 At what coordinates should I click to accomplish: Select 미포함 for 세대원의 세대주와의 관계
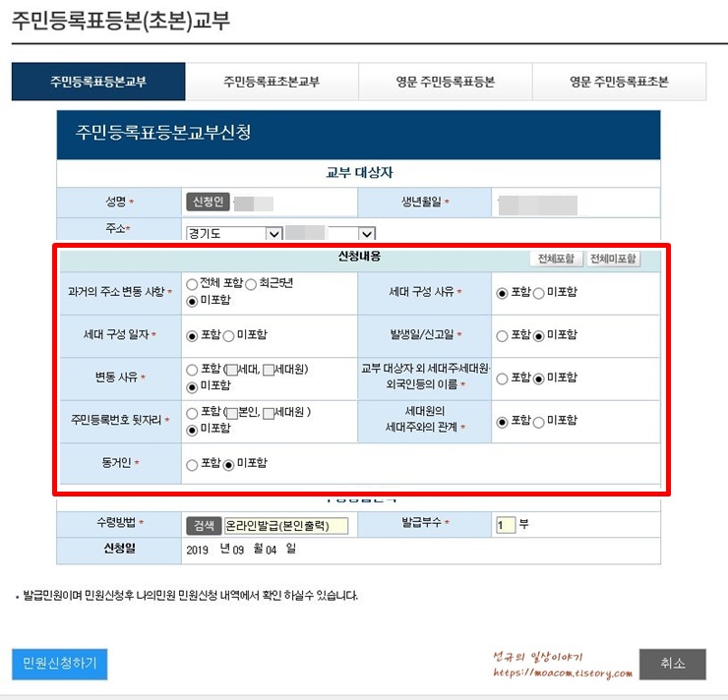click(x=538, y=422)
